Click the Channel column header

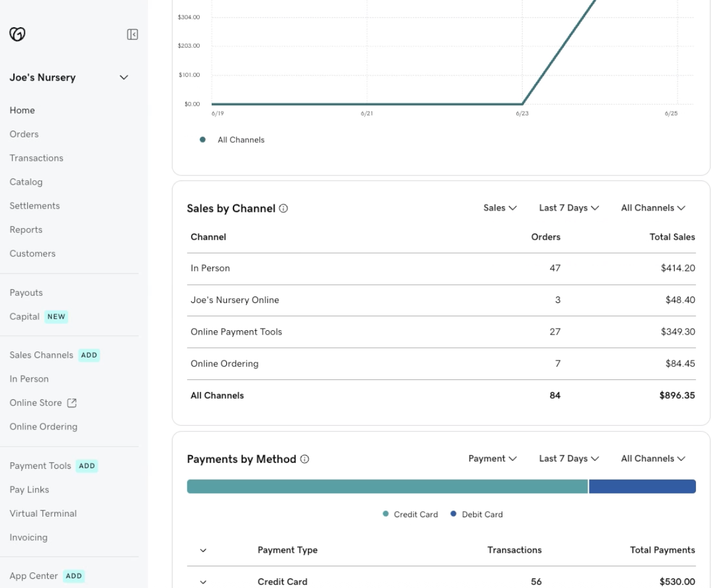(x=208, y=237)
